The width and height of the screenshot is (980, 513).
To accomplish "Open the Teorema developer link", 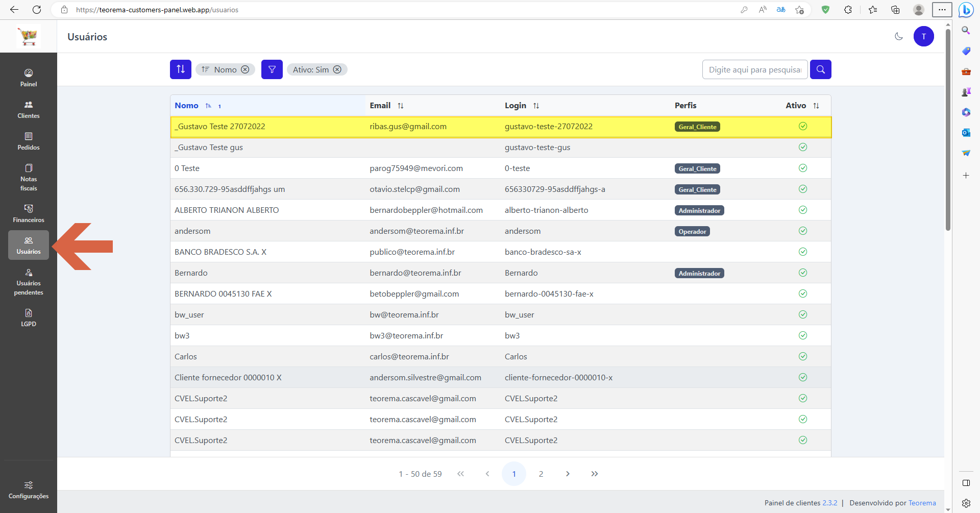I will tap(922, 503).
